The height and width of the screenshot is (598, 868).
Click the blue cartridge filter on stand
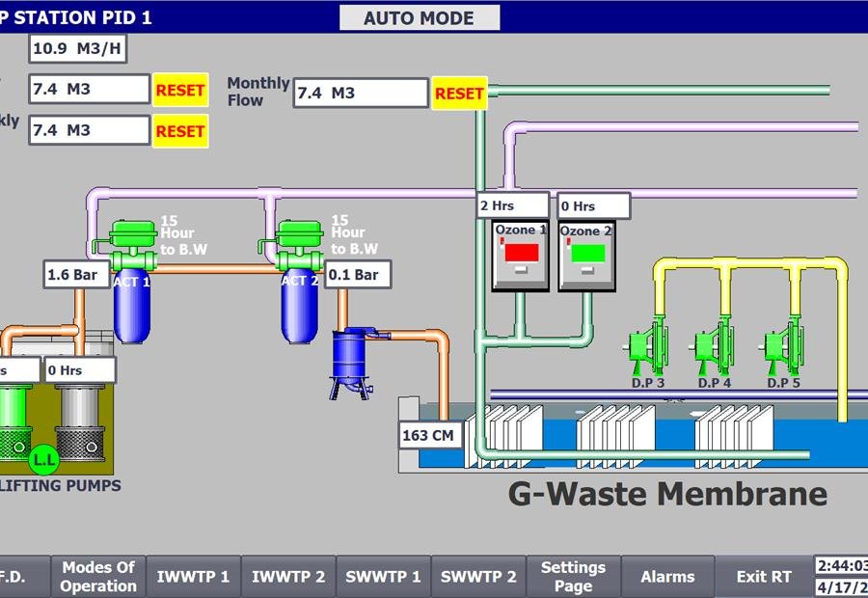[353, 363]
